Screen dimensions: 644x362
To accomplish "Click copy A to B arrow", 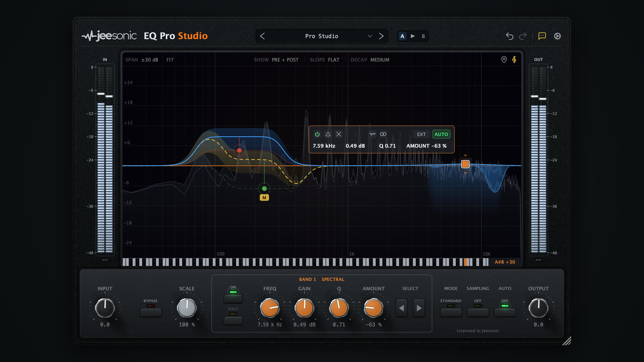I will (x=413, y=36).
